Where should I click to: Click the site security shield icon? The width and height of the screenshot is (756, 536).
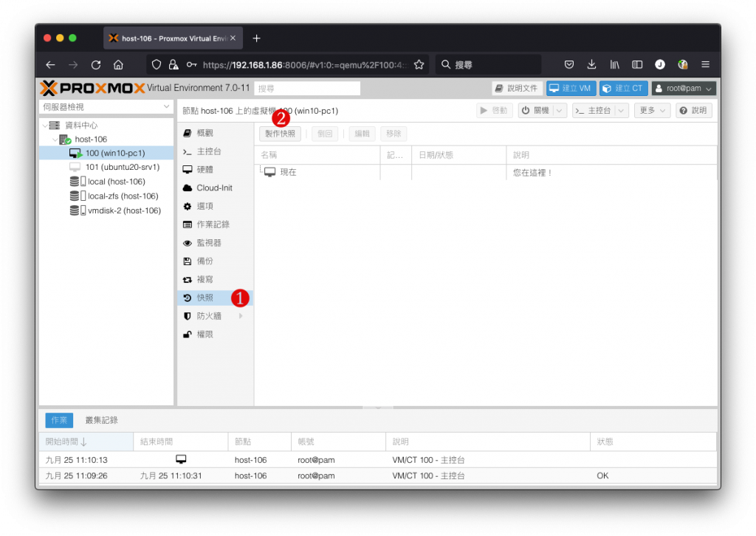coord(157,64)
